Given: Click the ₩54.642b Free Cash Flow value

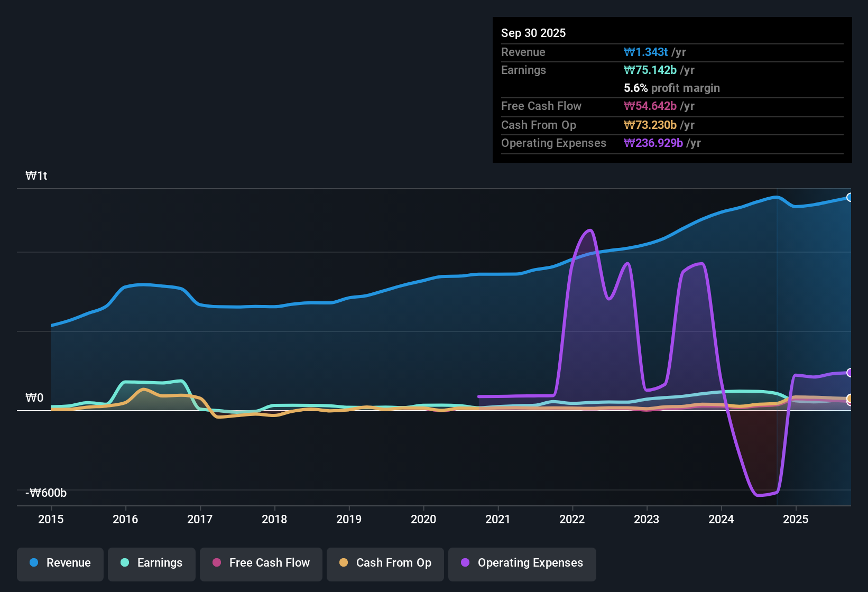Looking at the screenshot, I should (652, 106).
